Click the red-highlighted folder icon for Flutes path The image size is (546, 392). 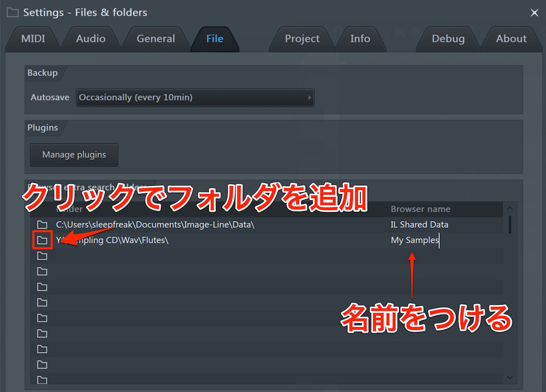coord(42,240)
